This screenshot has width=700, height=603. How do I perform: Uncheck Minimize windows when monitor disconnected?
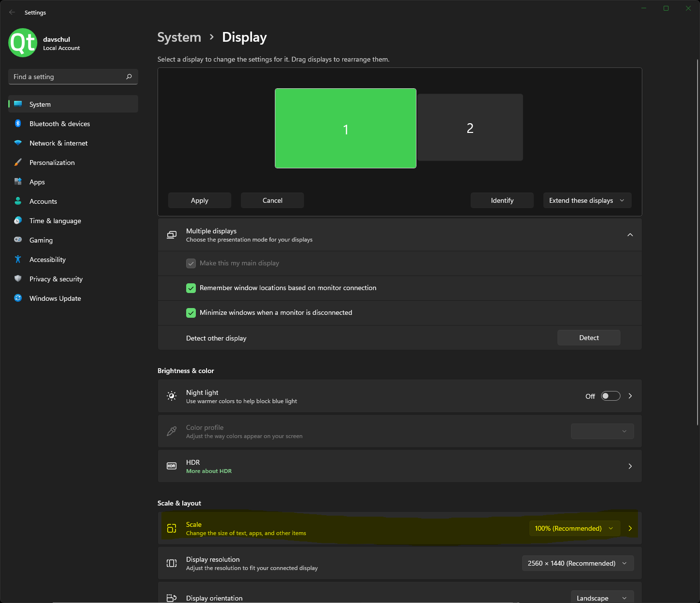tap(191, 313)
